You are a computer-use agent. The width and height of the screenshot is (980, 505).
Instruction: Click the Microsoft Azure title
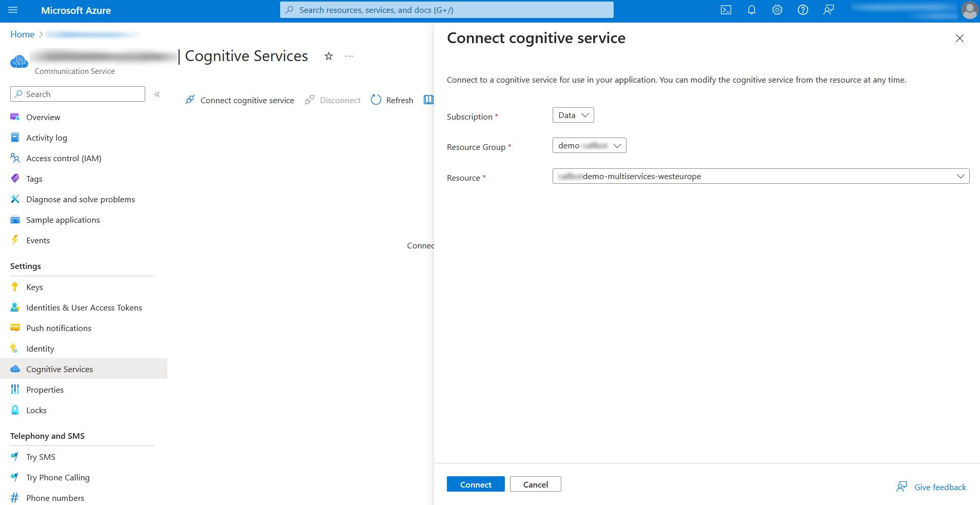coord(76,10)
